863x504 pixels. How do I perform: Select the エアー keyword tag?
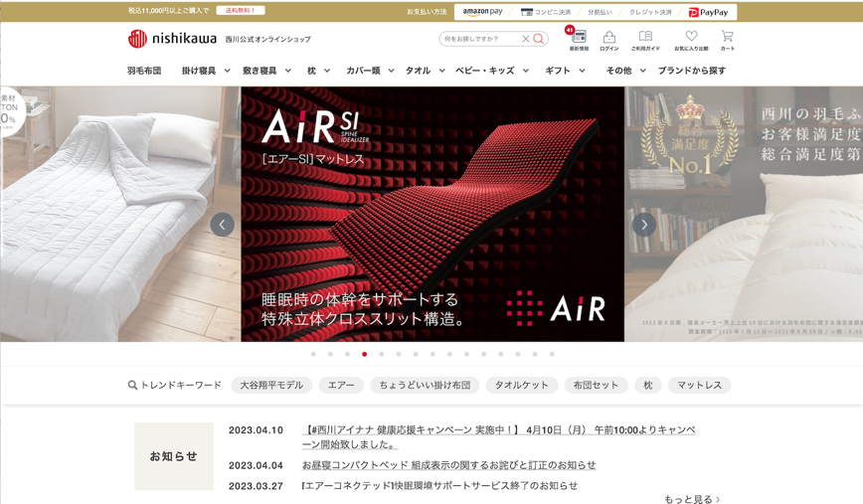pos(341,385)
